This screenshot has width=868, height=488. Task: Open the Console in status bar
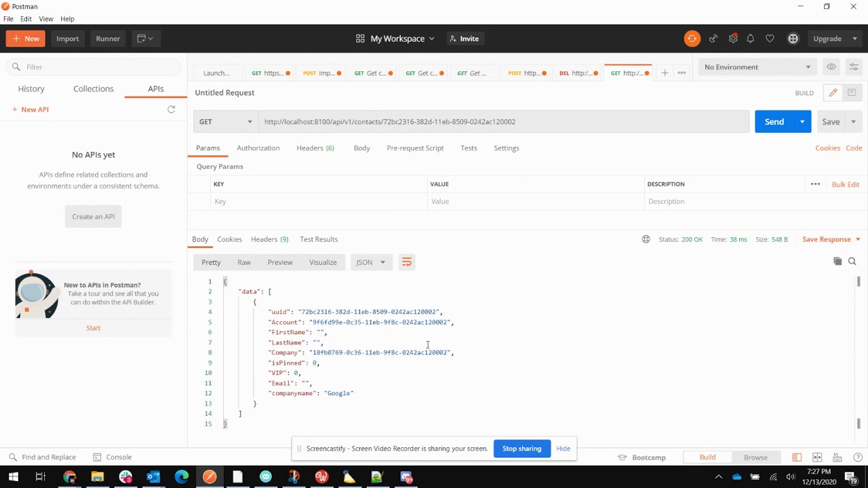[113, 457]
